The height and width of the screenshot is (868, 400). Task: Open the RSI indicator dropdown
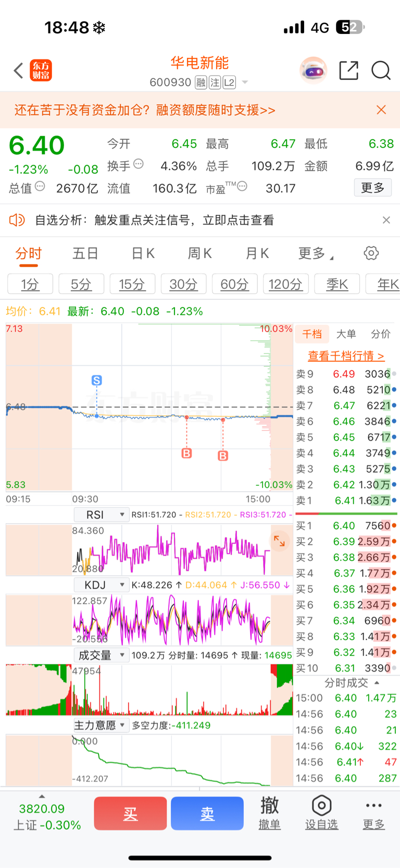tap(102, 515)
